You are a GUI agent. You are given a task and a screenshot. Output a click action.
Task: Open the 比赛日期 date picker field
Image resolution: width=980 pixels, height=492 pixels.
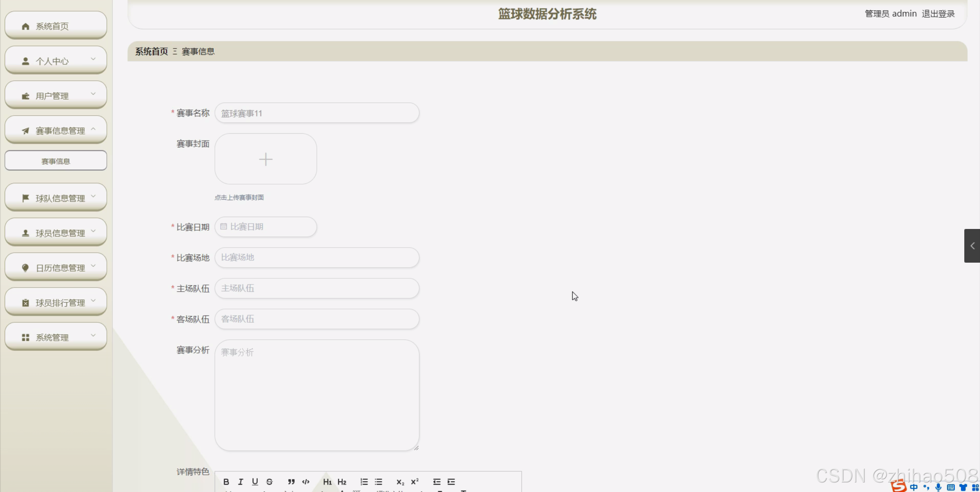[266, 227]
